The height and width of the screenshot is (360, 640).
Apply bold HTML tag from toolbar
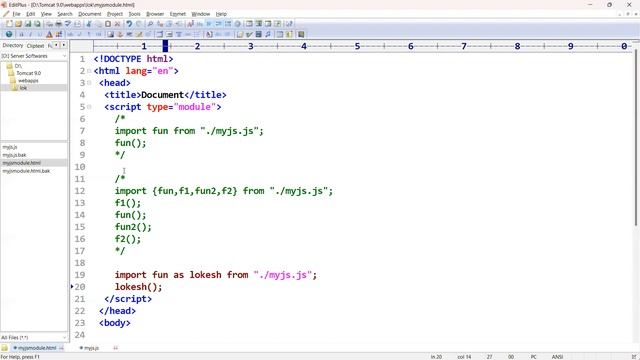click(21, 34)
